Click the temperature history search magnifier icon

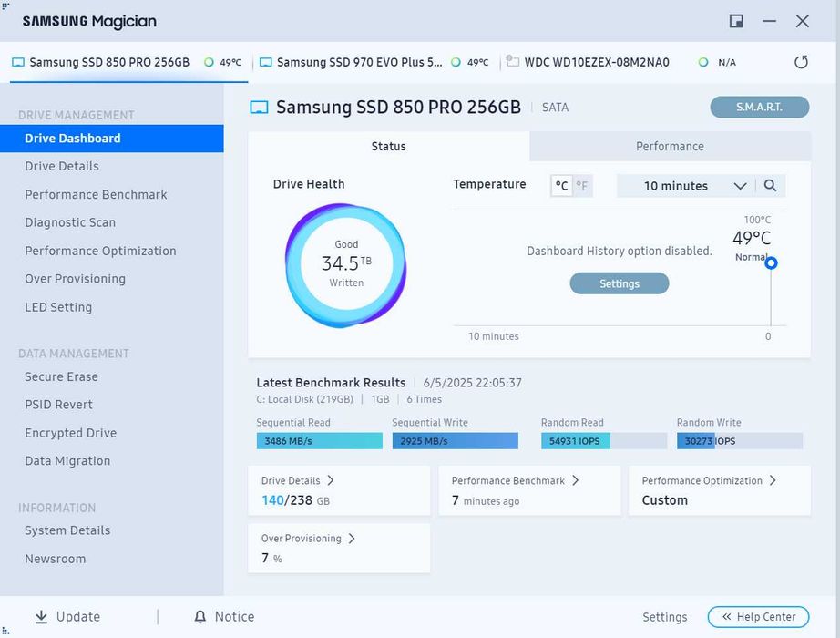[770, 186]
